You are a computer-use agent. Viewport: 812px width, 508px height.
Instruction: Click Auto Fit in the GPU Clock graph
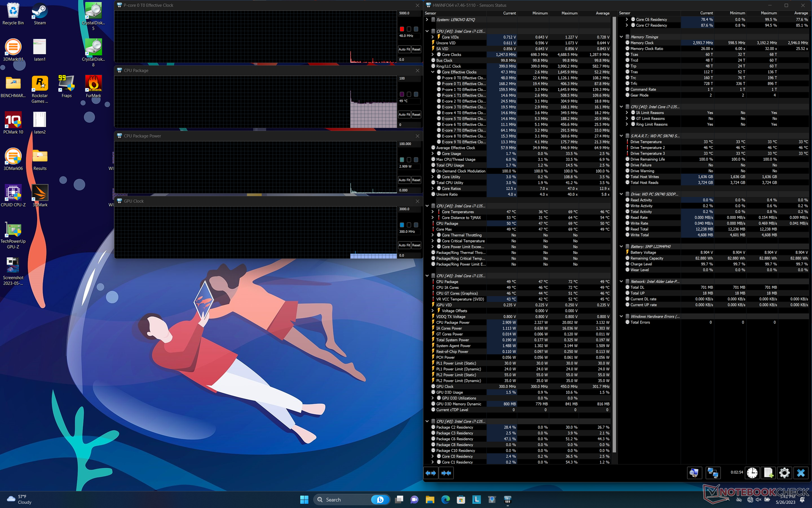click(404, 245)
